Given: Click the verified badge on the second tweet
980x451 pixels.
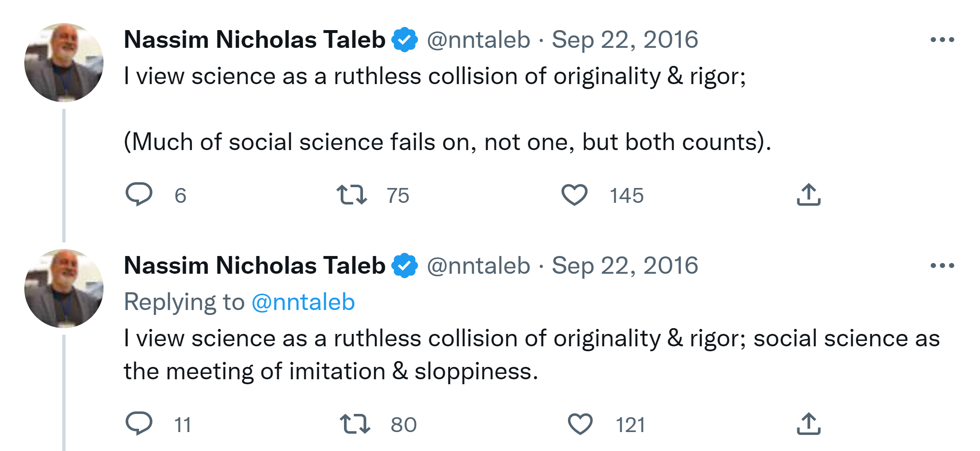Looking at the screenshot, I should coord(405,265).
